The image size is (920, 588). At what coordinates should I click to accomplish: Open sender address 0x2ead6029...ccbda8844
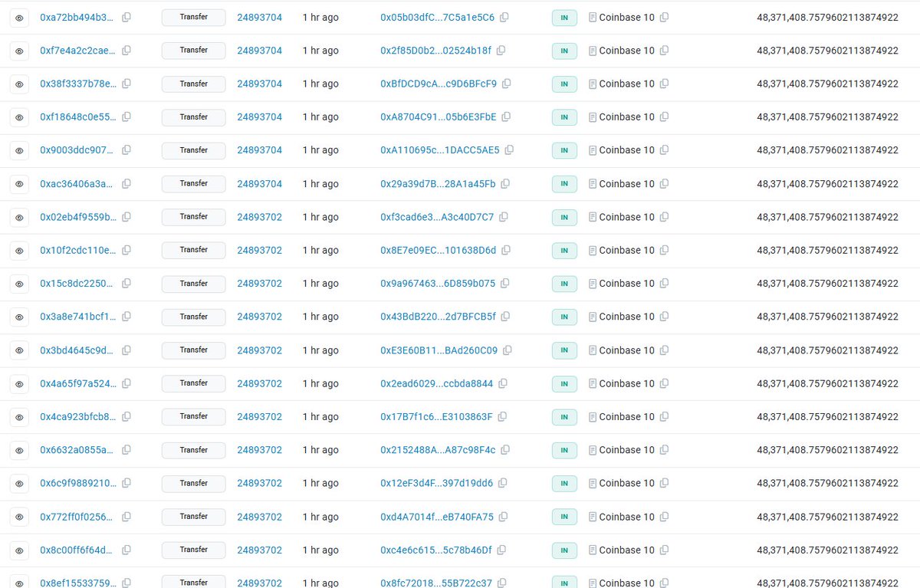[437, 383]
